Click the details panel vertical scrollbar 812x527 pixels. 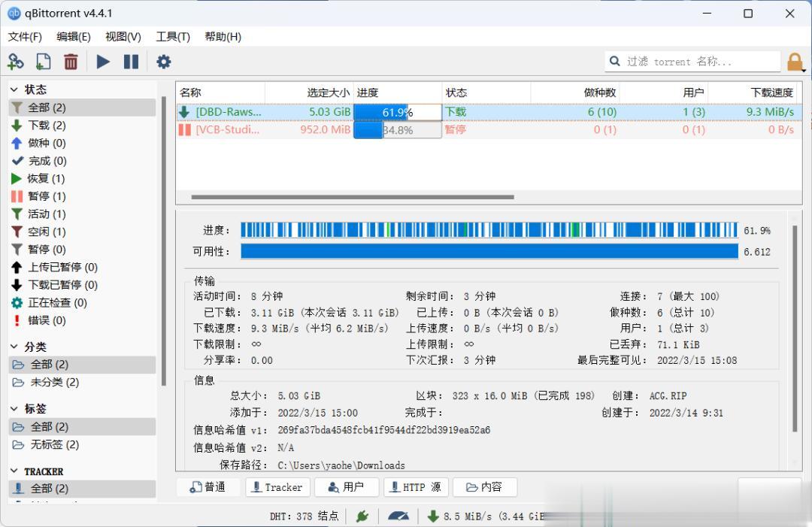(x=795, y=329)
